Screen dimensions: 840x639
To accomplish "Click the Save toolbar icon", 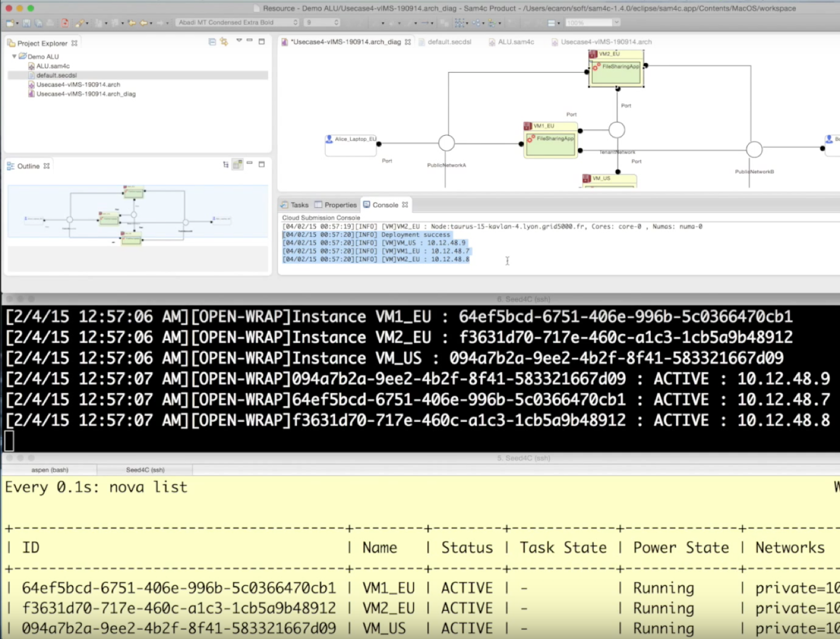I will [x=26, y=23].
